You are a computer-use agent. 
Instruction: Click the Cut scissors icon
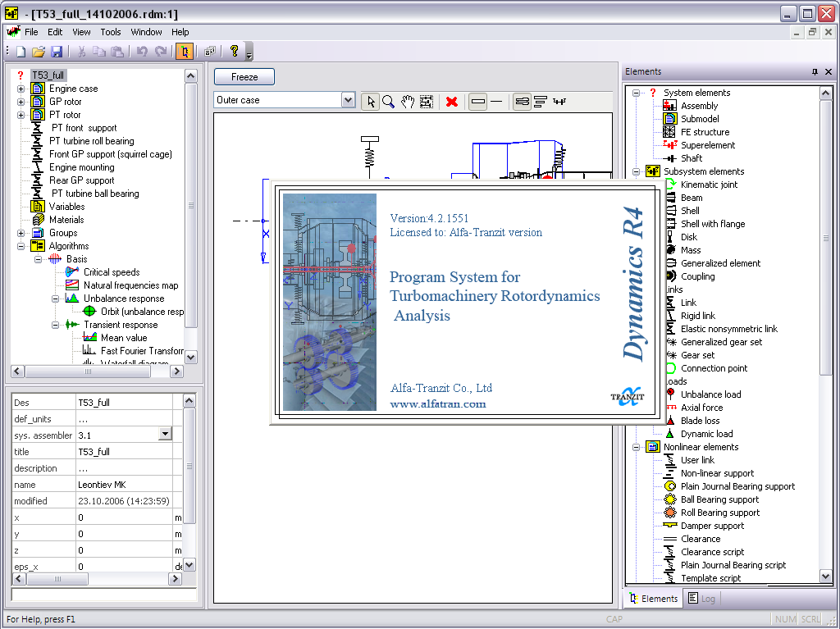(81, 52)
